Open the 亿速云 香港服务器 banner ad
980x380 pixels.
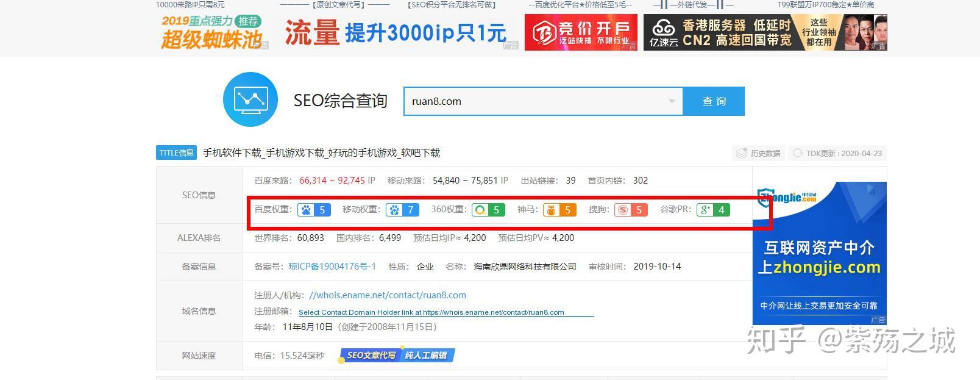(765, 32)
